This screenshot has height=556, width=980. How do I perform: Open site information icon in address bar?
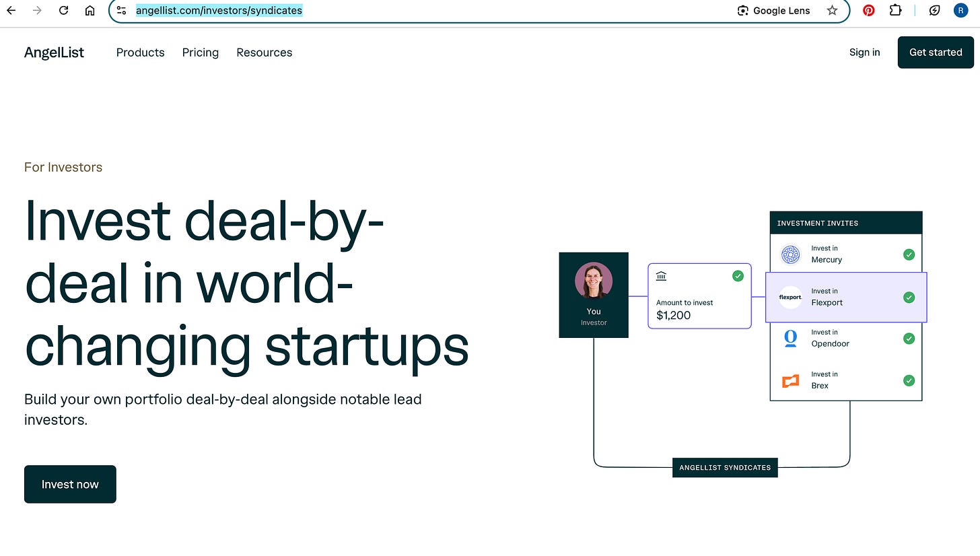pyautogui.click(x=121, y=10)
